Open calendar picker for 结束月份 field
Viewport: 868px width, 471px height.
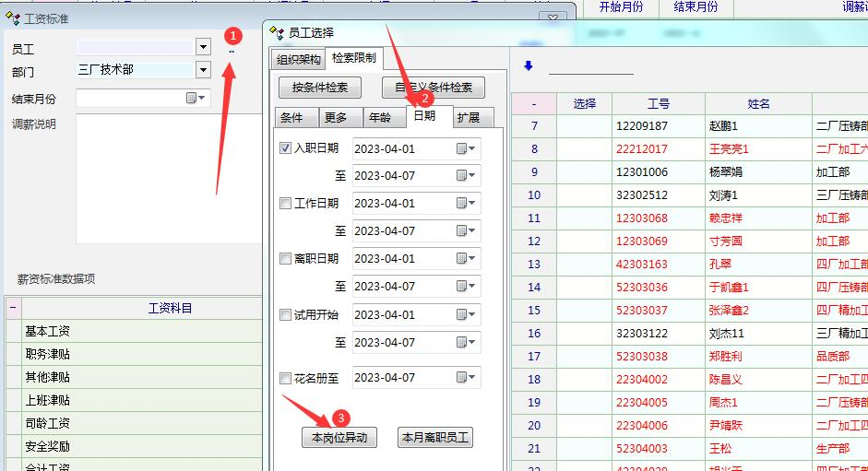coord(196,98)
